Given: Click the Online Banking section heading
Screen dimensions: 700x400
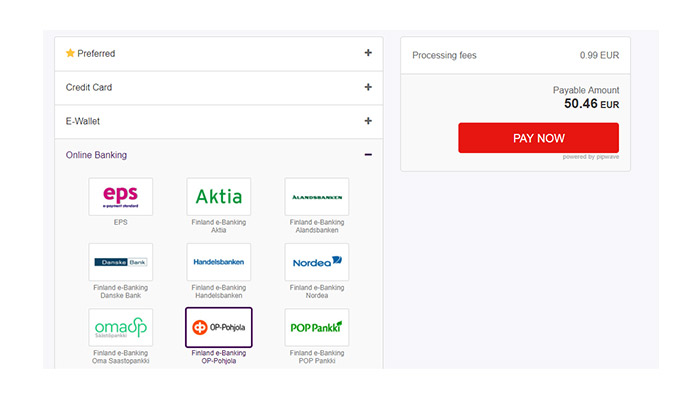Looking at the screenshot, I should pyautogui.click(x=96, y=155).
